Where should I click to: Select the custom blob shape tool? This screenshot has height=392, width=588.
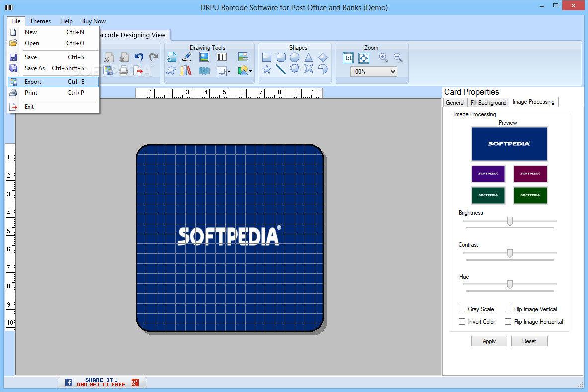171,70
